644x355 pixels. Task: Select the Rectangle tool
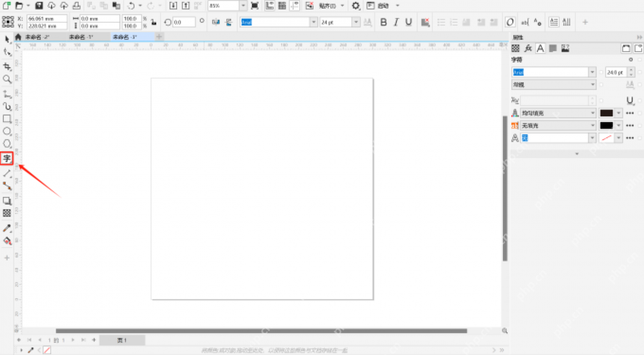[7, 119]
